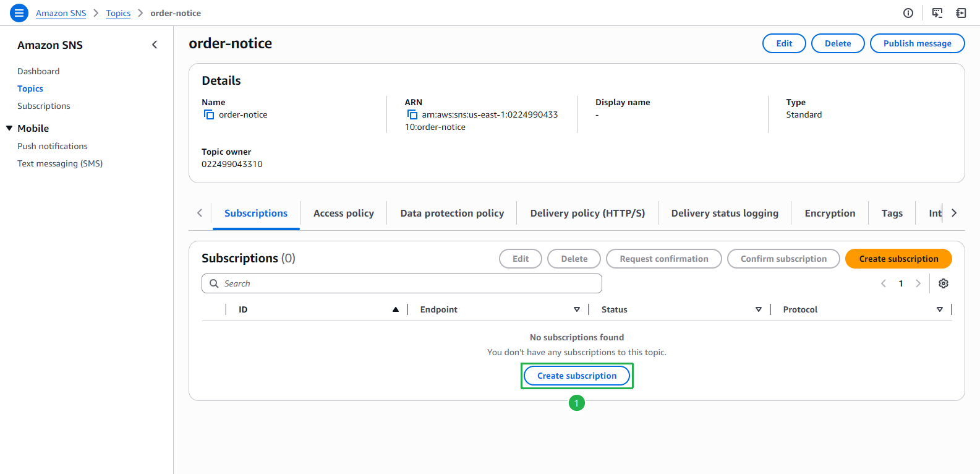Image resolution: width=980 pixels, height=474 pixels.
Task: Sort subscriptions by ID column arrow
Action: pyautogui.click(x=396, y=309)
